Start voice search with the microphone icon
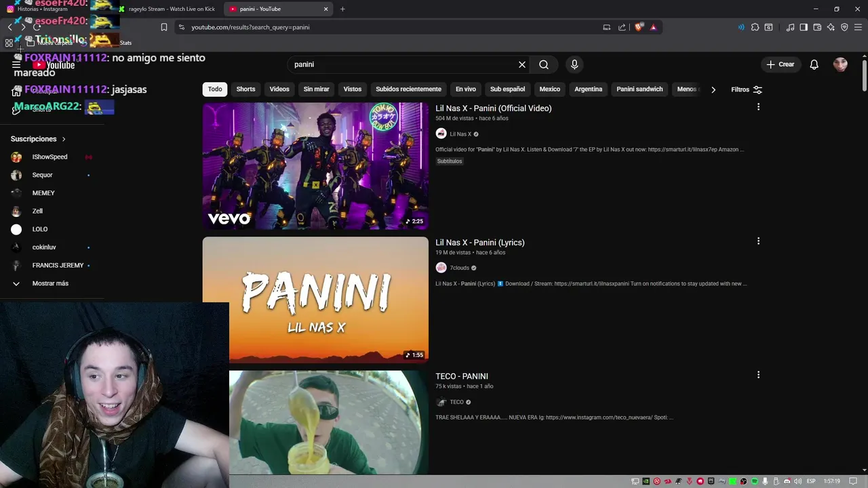The width and height of the screenshot is (868, 488). 574,64
